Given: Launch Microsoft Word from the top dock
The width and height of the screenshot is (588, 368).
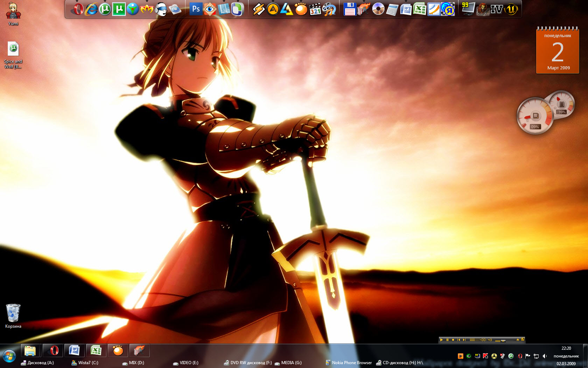Looking at the screenshot, I should [x=406, y=9].
